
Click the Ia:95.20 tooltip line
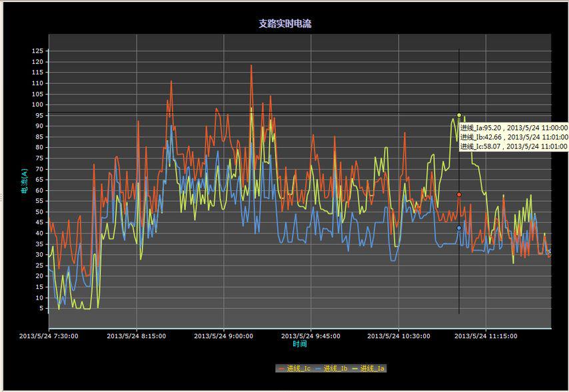(x=513, y=128)
